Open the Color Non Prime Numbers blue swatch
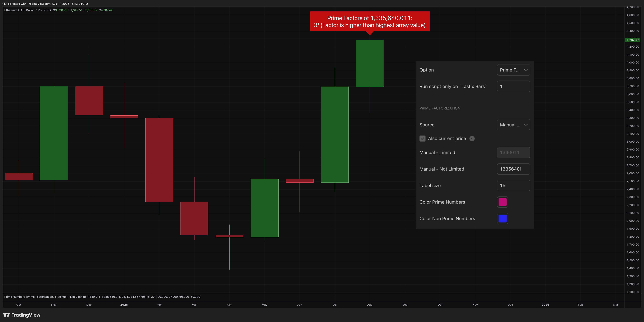The height and width of the screenshot is (322, 644). (502, 219)
